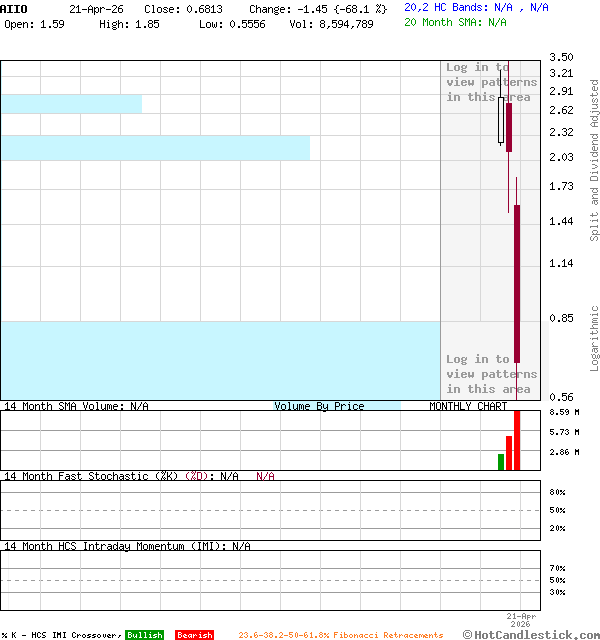
Task: Click the upper 'Log in to view patterns' notice
Action: tap(491, 82)
